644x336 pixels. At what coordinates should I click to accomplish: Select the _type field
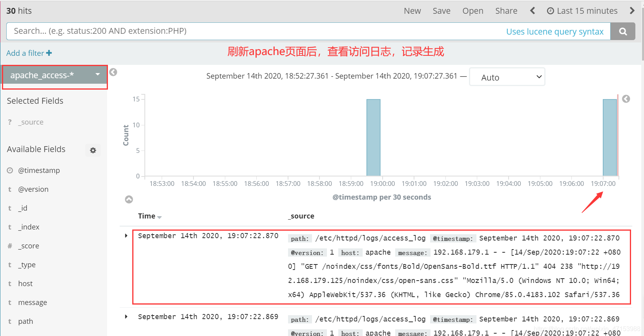pyautogui.click(x=27, y=265)
